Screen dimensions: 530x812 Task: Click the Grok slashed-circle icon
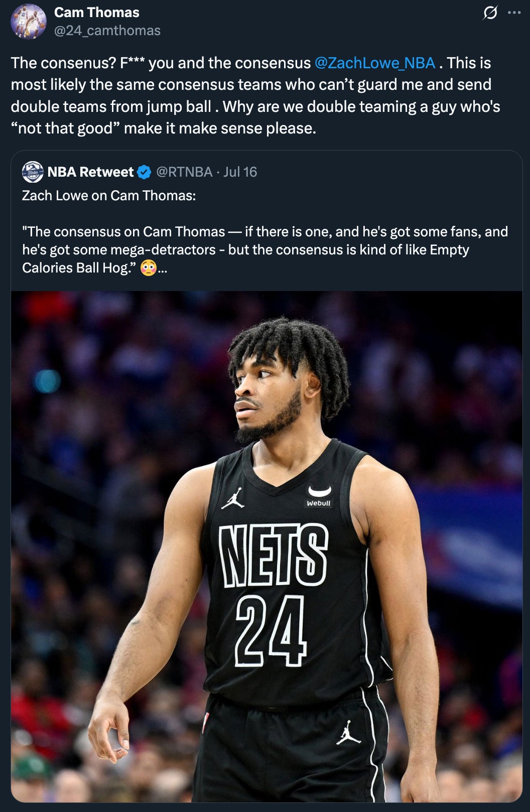coord(490,13)
